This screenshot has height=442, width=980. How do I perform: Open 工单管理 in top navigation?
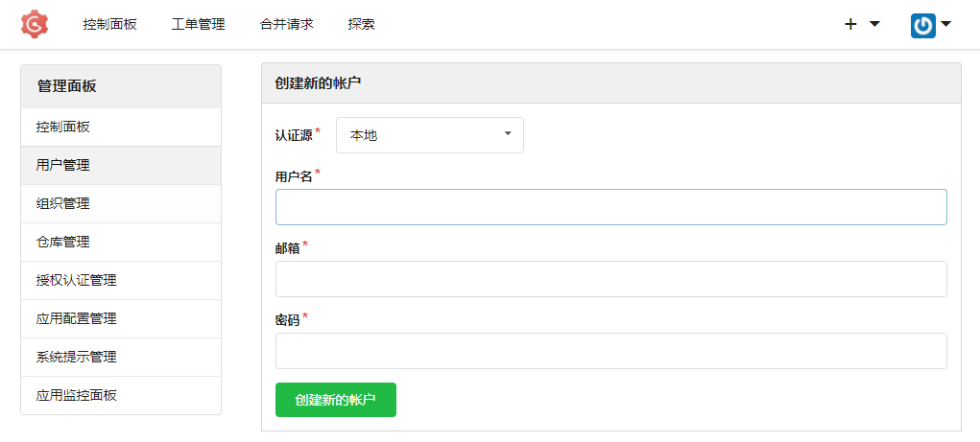[198, 24]
